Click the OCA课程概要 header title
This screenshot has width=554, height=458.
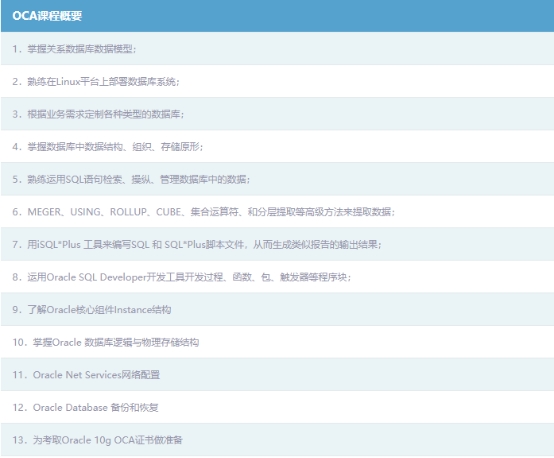click(x=47, y=16)
